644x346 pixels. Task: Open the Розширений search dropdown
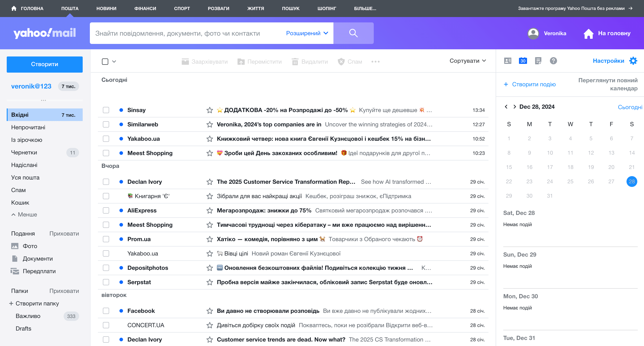pos(307,33)
